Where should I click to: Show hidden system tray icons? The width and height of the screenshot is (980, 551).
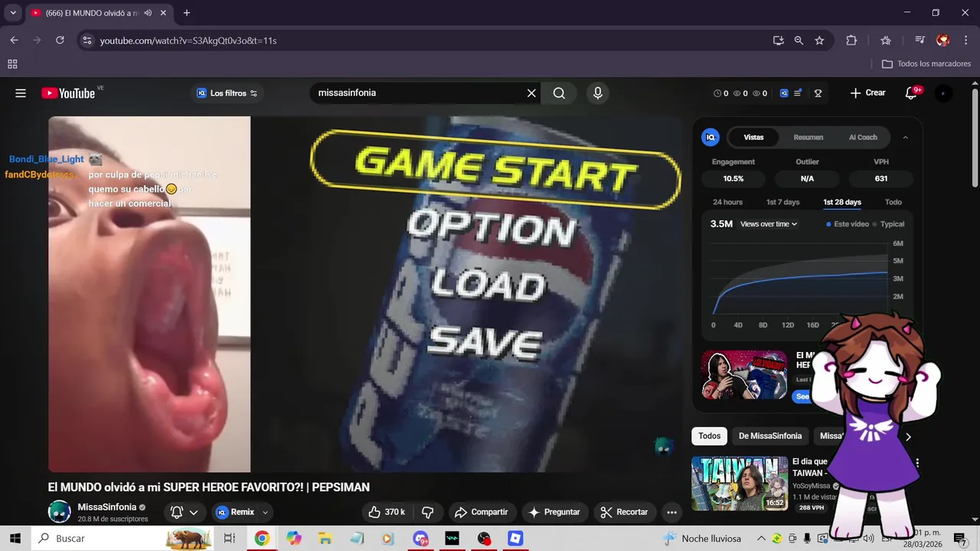761,539
